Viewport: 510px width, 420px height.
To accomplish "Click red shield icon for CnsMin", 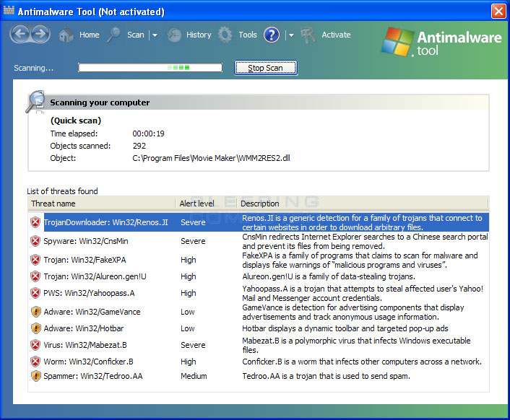I will (35, 241).
